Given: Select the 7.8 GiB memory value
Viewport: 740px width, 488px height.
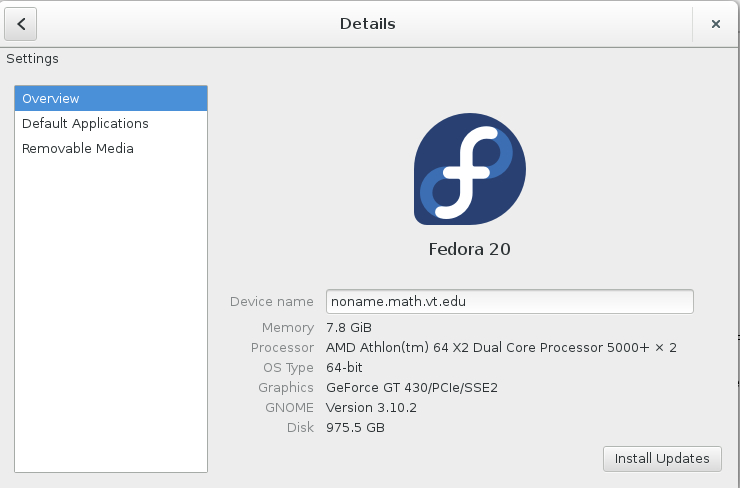Looking at the screenshot, I should pyautogui.click(x=349, y=328).
